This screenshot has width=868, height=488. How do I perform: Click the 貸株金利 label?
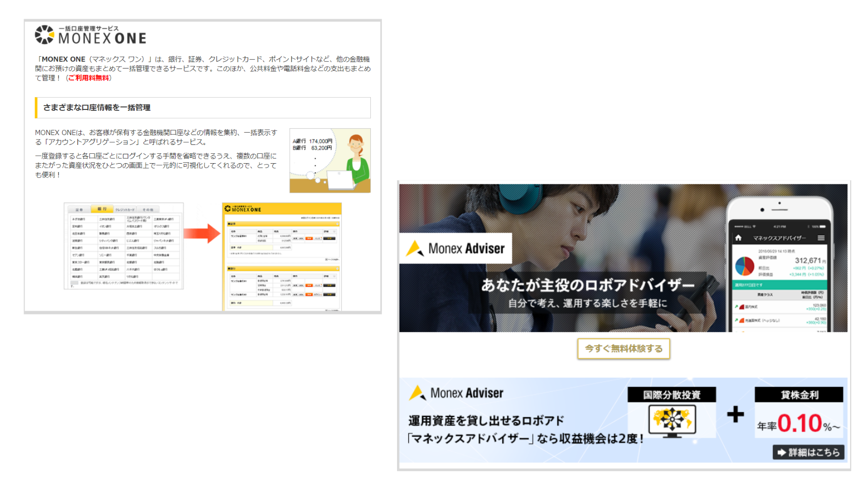click(799, 395)
